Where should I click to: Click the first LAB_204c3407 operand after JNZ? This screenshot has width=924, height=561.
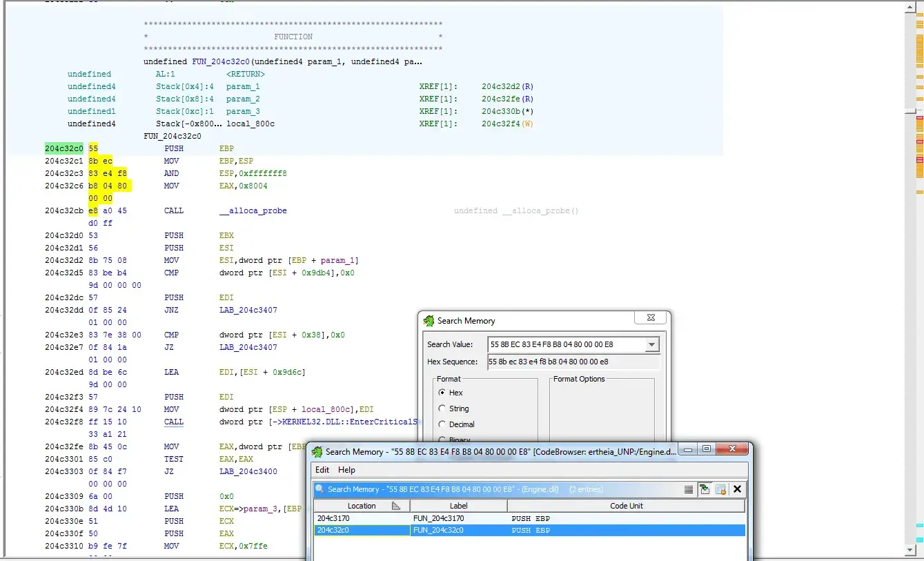point(248,310)
